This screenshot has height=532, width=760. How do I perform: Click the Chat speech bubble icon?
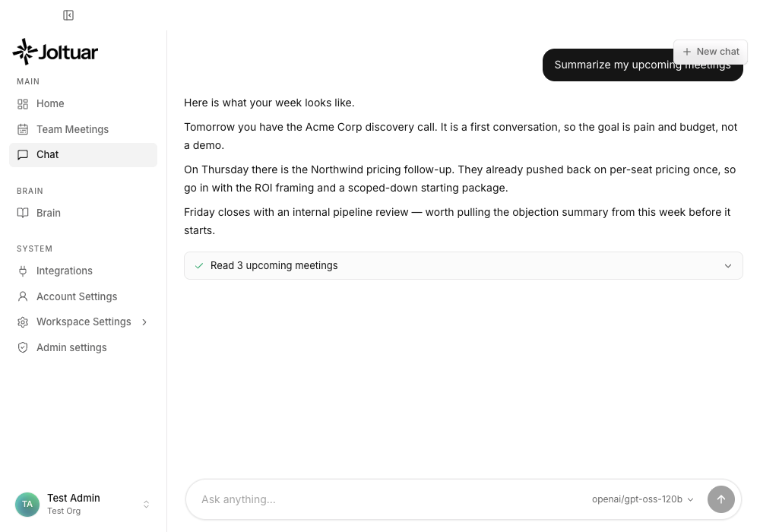point(23,154)
